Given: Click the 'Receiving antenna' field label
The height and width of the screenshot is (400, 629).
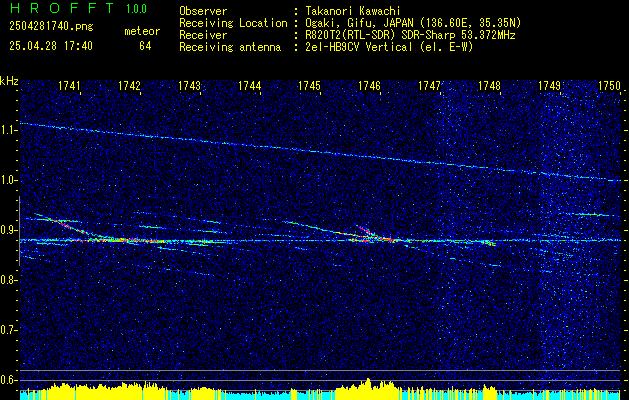Looking at the screenshot, I should click(230, 47).
